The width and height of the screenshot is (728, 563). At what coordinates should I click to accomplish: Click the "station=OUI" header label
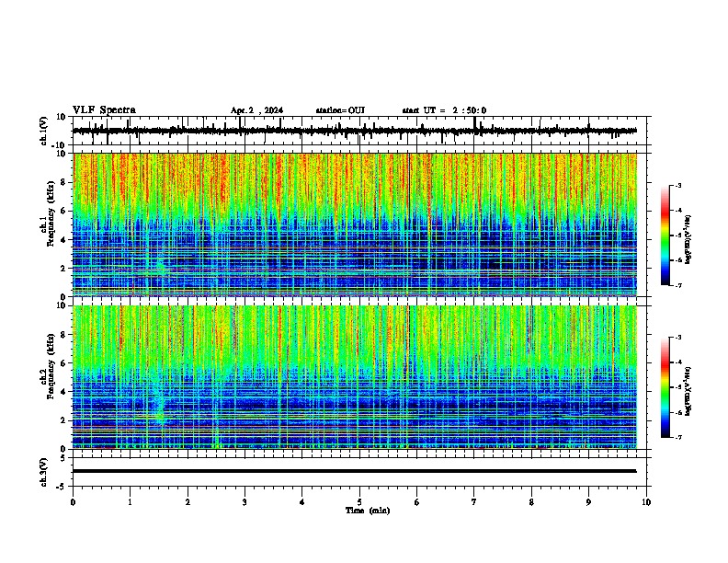tap(340, 110)
